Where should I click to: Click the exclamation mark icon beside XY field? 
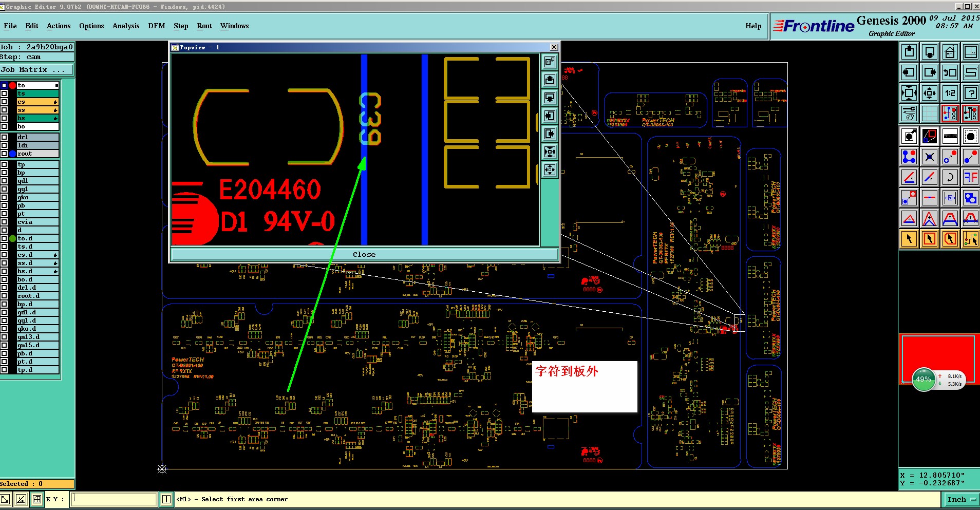point(166,499)
